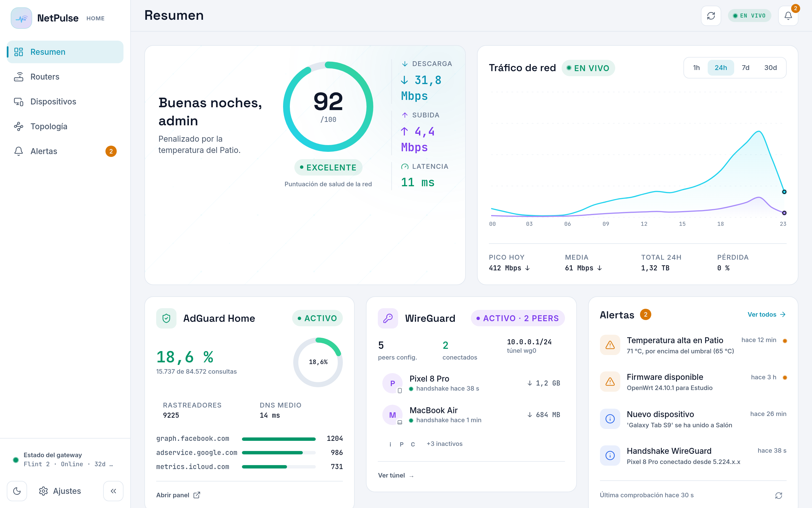The width and height of the screenshot is (812, 508).
Task: Open the Temperatura alta en Patio alert
Action: coord(693,345)
